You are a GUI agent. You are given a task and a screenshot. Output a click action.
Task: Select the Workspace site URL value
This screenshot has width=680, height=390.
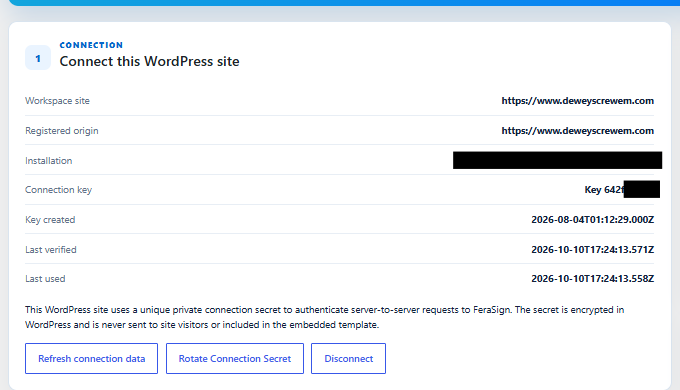point(578,101)
